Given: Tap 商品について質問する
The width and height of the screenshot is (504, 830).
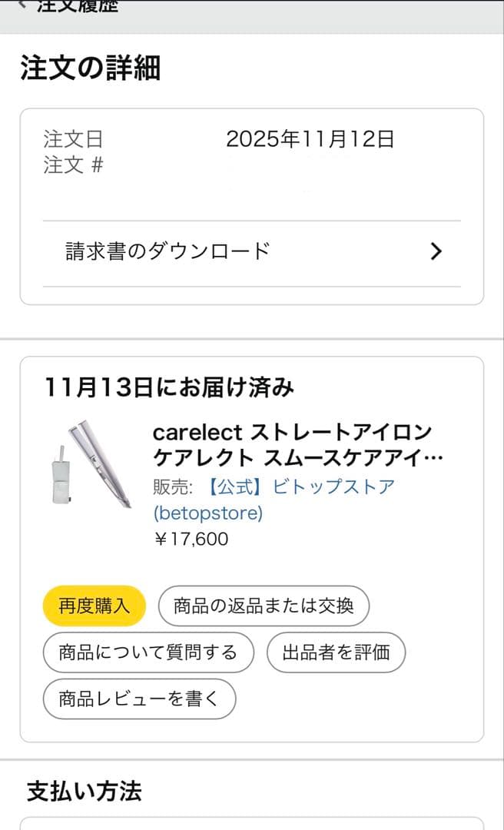Looking at the screenshot, I should (148, 652).
